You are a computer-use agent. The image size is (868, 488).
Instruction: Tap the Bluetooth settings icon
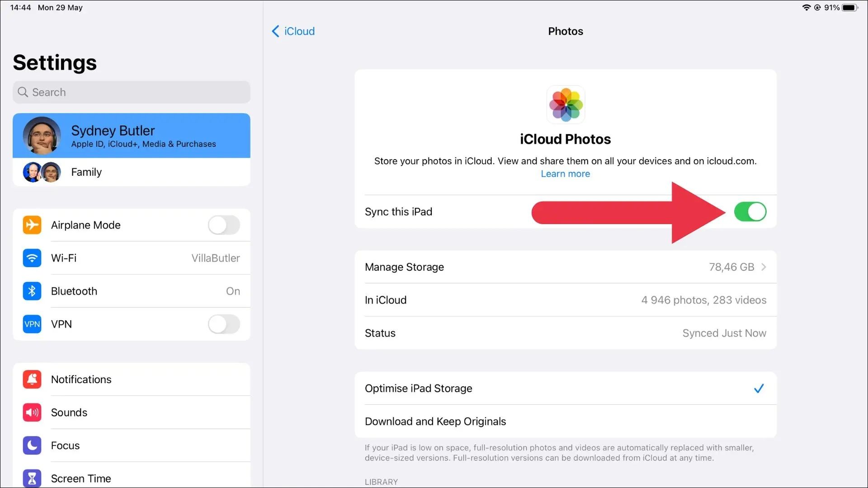(x=31, y=291)
